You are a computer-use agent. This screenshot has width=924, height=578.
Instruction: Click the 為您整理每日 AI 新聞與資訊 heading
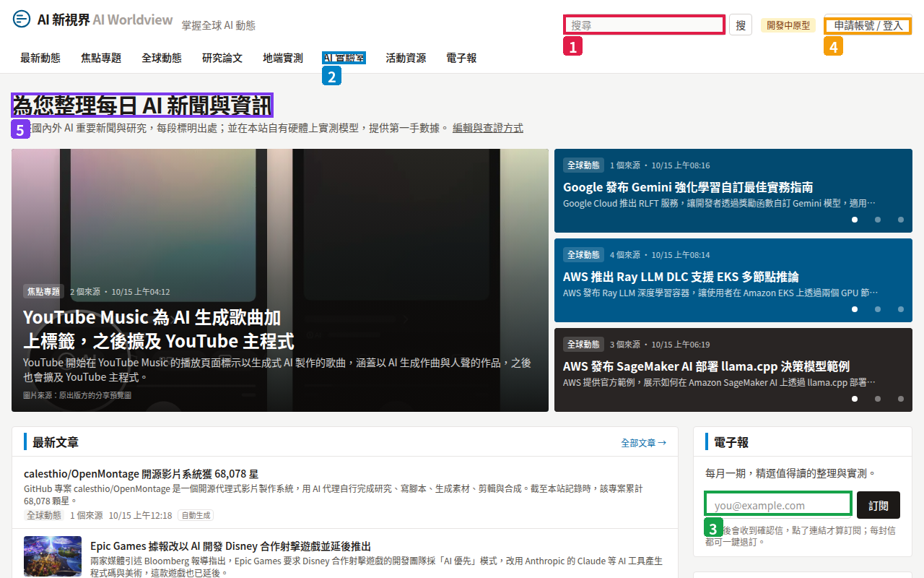pos(142,105)
